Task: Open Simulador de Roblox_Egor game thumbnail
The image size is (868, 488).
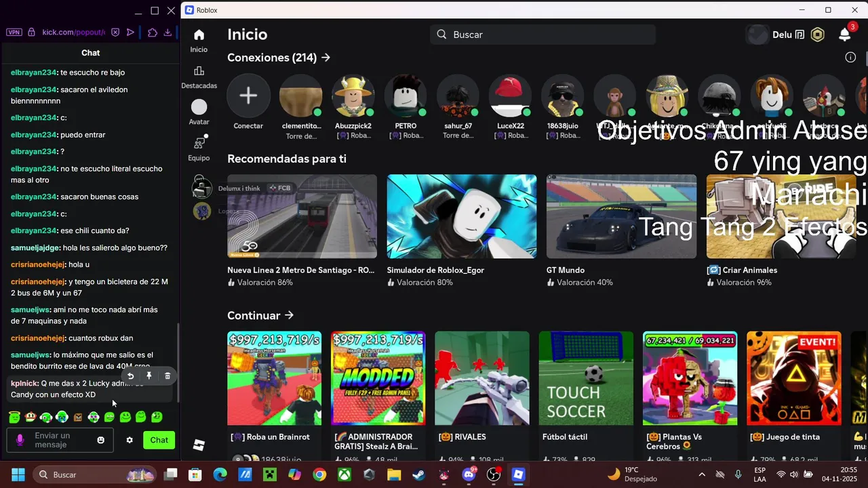Action: [x=462, y=216]
